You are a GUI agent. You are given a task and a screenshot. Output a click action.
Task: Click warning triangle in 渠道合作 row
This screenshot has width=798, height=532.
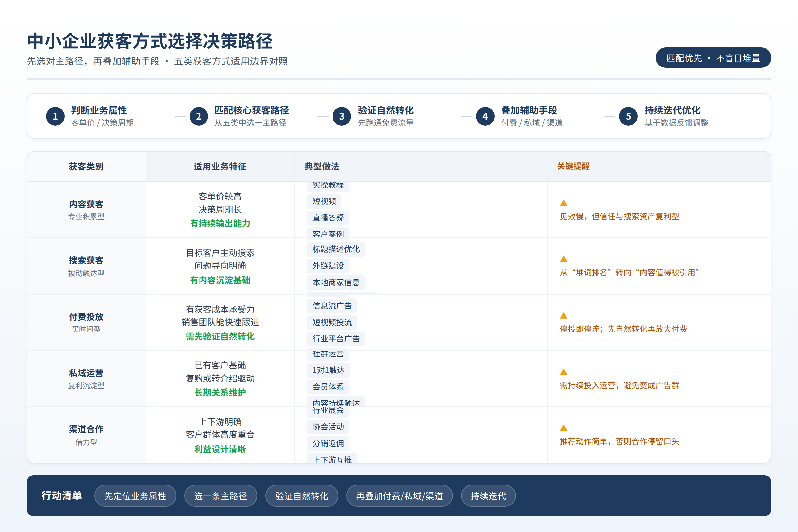click(564, 428)
